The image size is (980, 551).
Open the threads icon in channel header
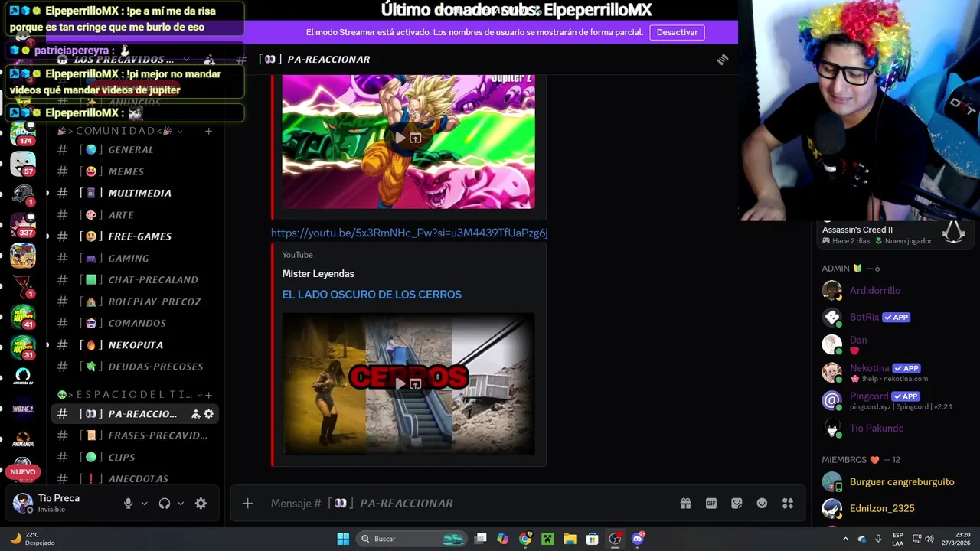(x=722, y=59)
